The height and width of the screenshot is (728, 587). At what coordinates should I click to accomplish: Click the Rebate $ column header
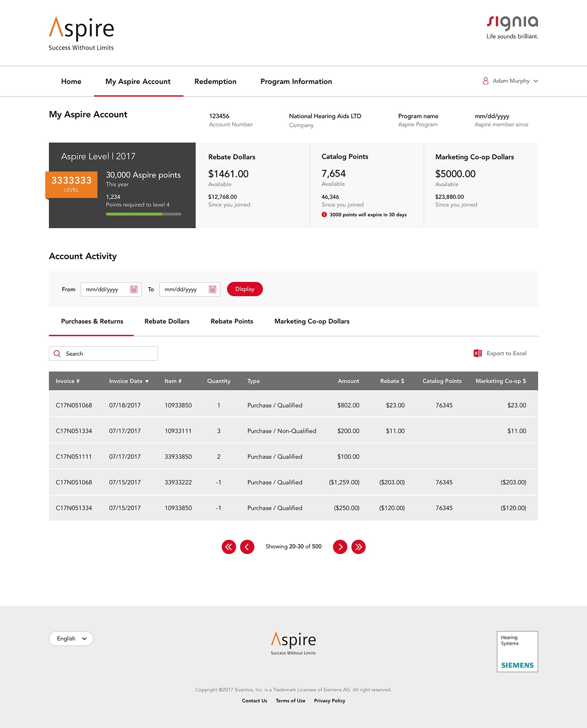pos(392,381)
